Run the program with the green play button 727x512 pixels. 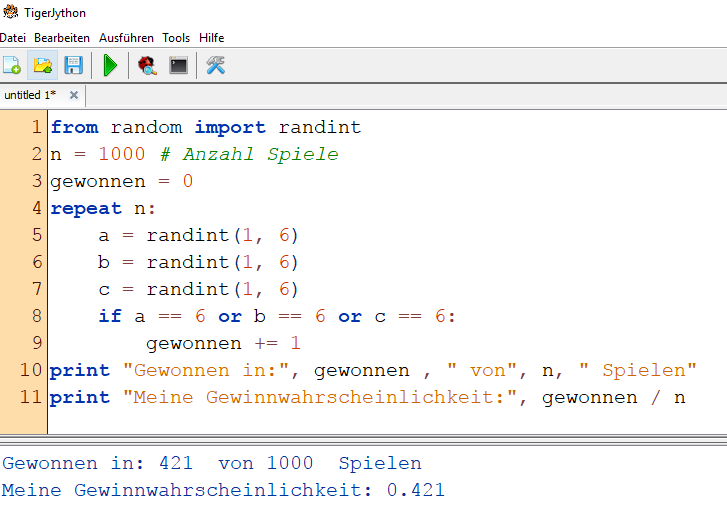[110, 66]
